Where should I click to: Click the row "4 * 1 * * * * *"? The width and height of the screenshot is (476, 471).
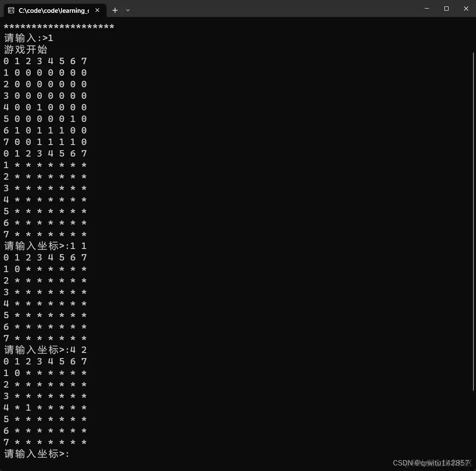coord(45,408)
